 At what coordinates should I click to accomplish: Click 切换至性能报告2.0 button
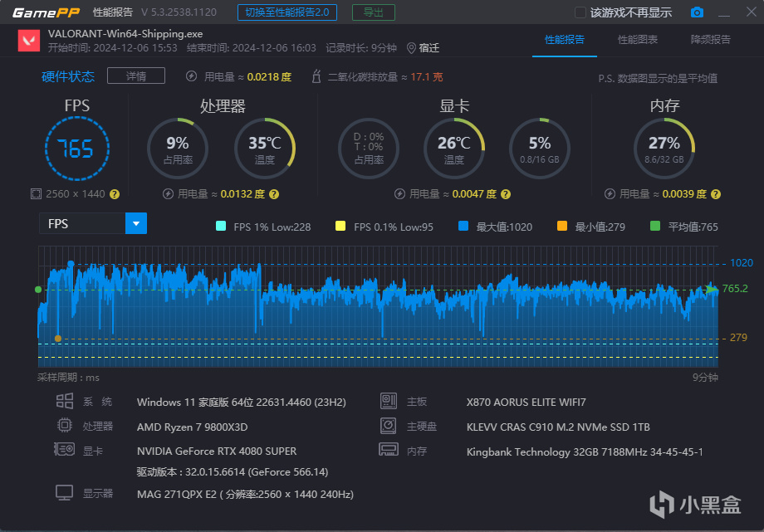(x=287, y=12)
